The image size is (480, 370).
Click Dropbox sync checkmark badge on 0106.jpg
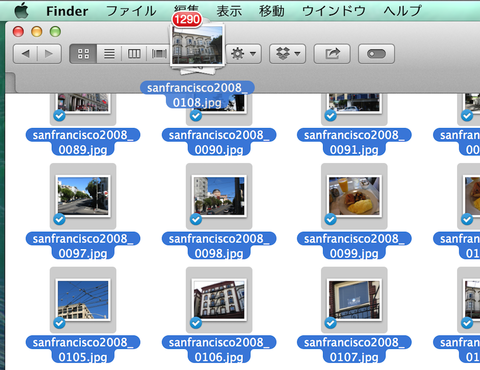(196, 323)
